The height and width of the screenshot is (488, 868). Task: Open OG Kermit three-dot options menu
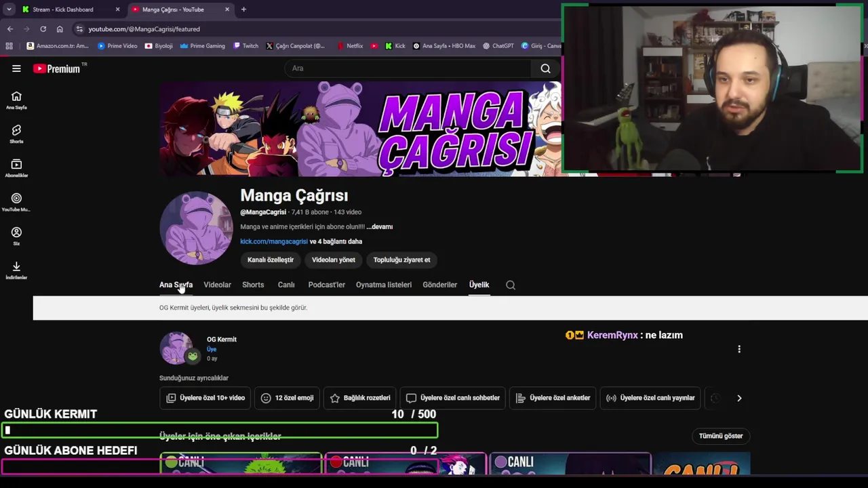click(739, 349)
